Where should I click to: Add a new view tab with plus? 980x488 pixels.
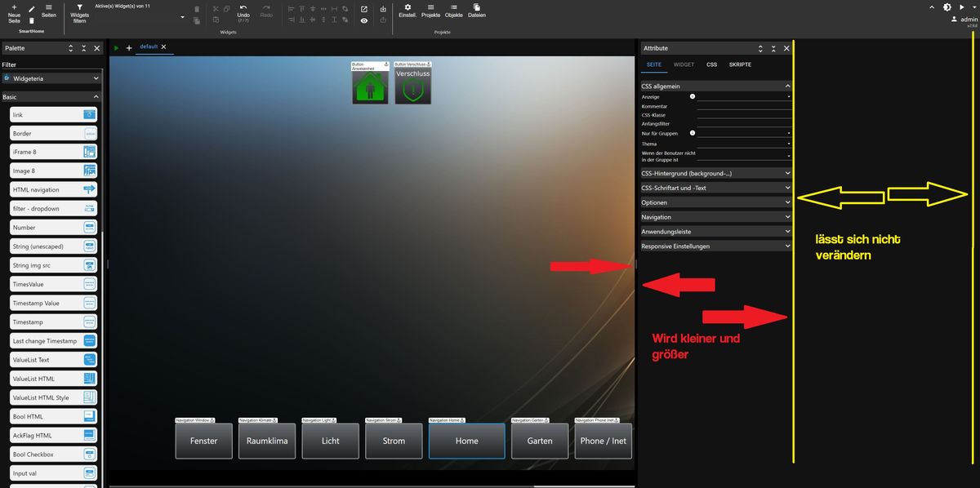click(x=128, y=47)
